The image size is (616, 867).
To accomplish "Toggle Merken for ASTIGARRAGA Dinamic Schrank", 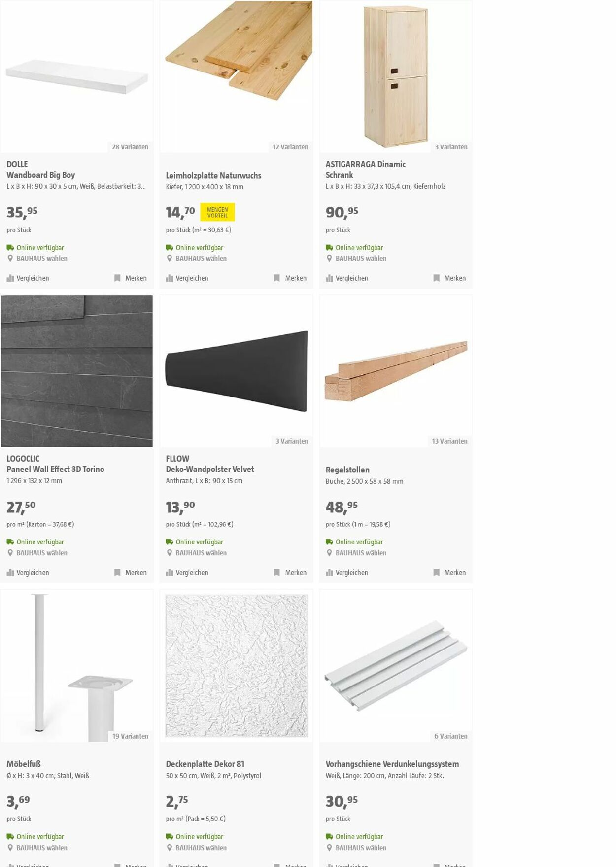I will [449, 278].
